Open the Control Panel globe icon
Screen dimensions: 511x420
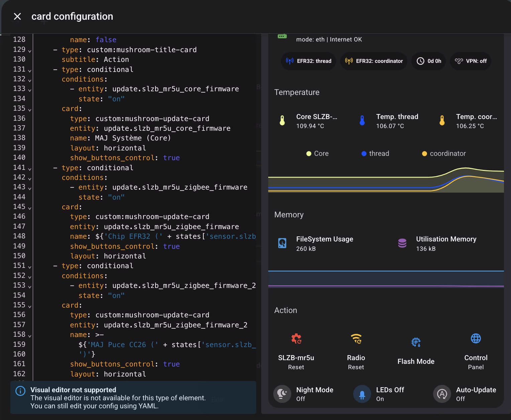[476, 338]
